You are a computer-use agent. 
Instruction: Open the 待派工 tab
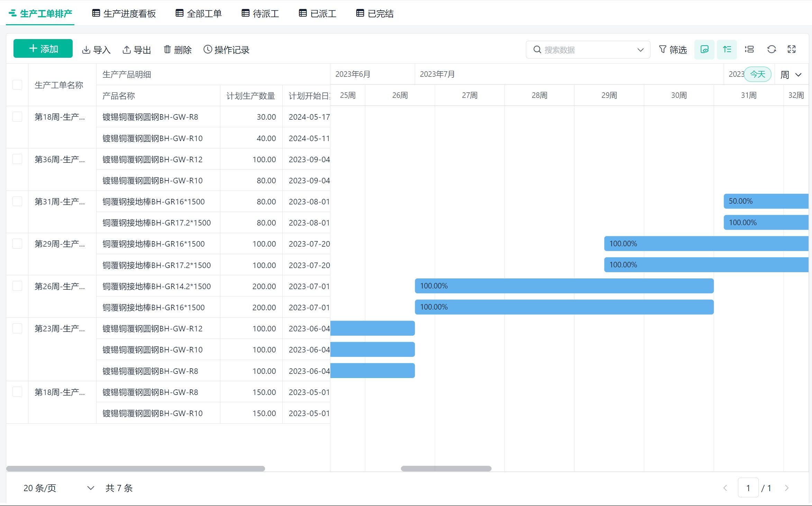pyautogui.click(x=260, y=13)
